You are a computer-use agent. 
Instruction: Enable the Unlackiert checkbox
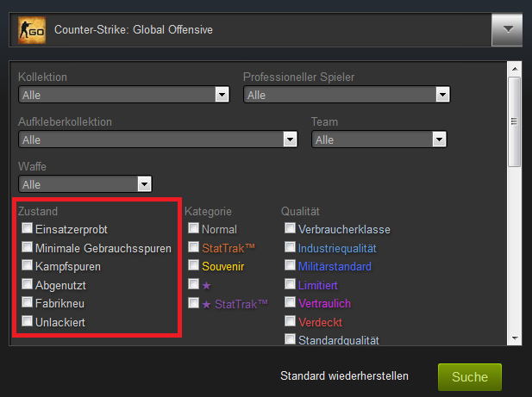coord(28,322)
